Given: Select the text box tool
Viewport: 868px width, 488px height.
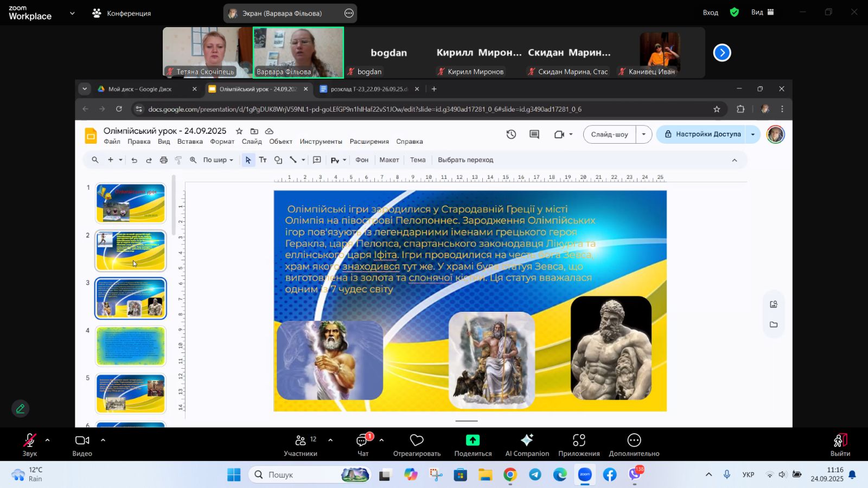Looking at the screenshot, I should pos(263,160).
